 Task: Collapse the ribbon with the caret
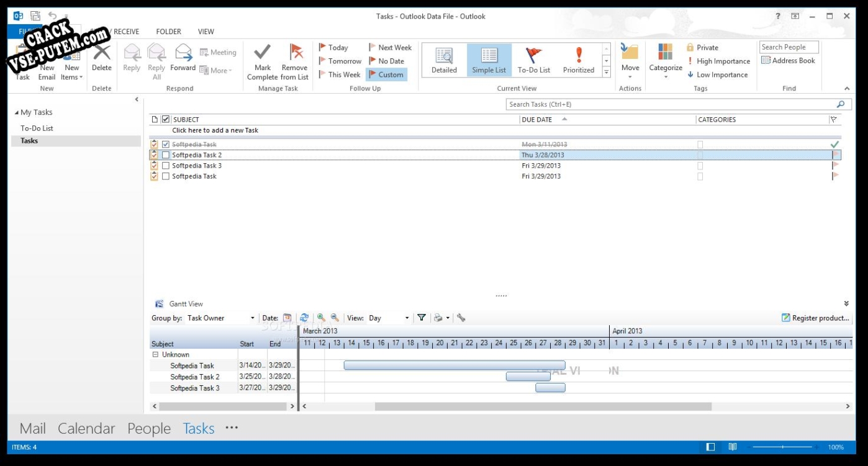(847, 89)
